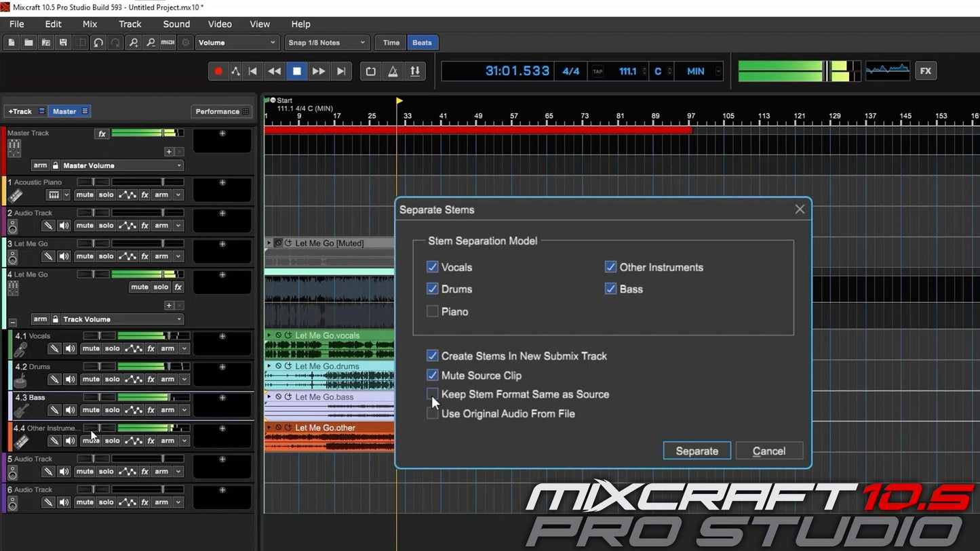
Task: Enable the loop recording mode icon
Action: pos(370,70)
